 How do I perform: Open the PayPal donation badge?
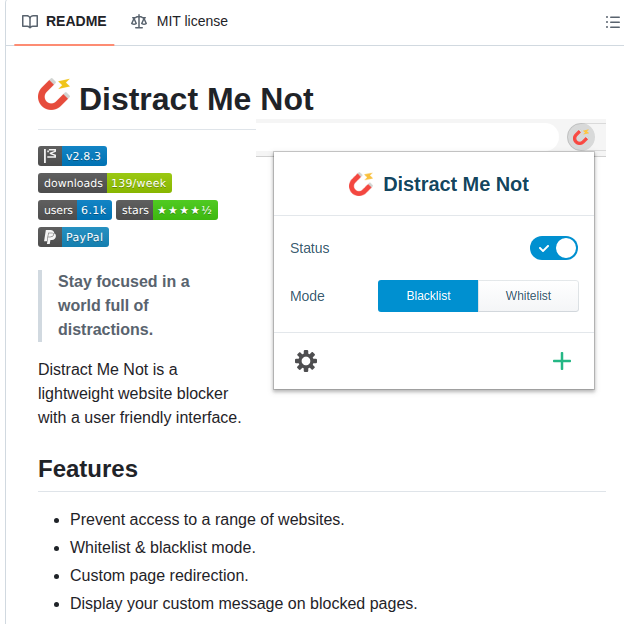click(x=73, y=237)
